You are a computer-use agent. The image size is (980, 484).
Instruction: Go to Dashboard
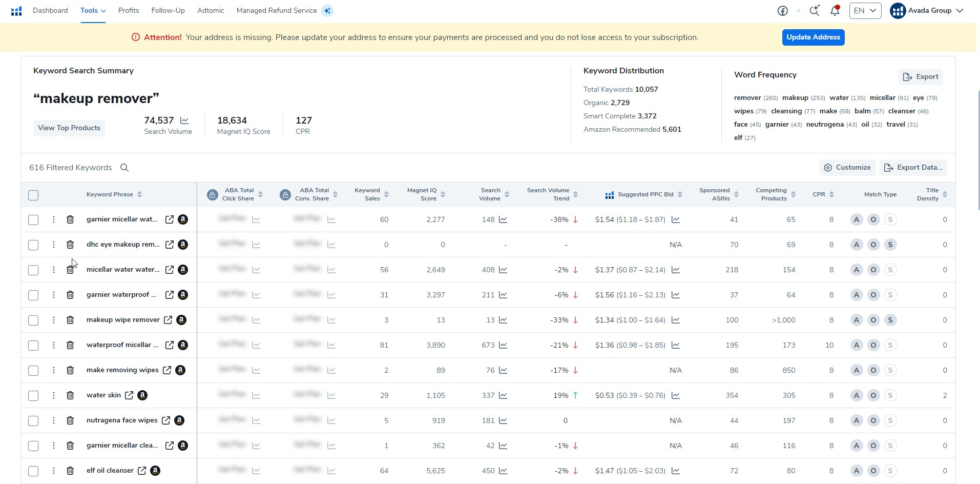coord(50,10)
